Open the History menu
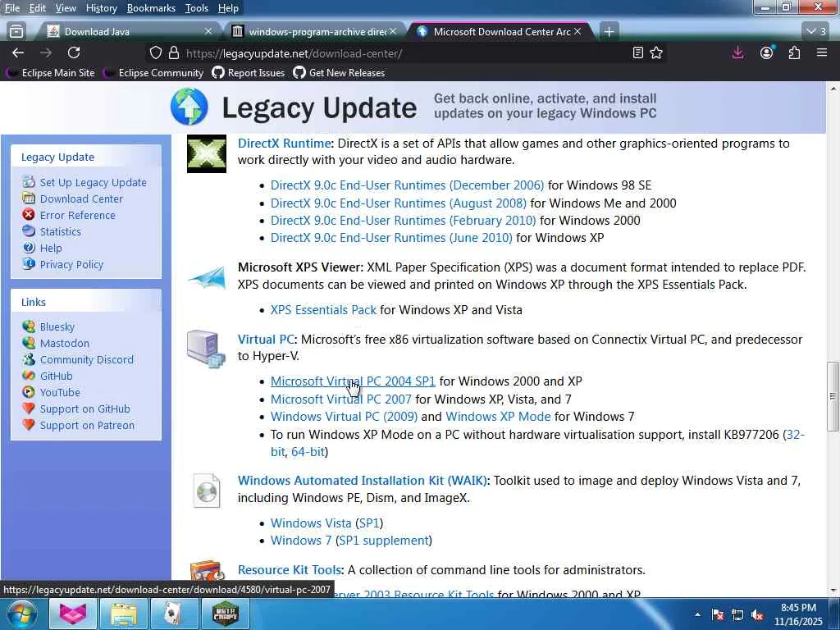Image resolution: width=840 pixels, height=630 pixels. click(x=101, y=8)
